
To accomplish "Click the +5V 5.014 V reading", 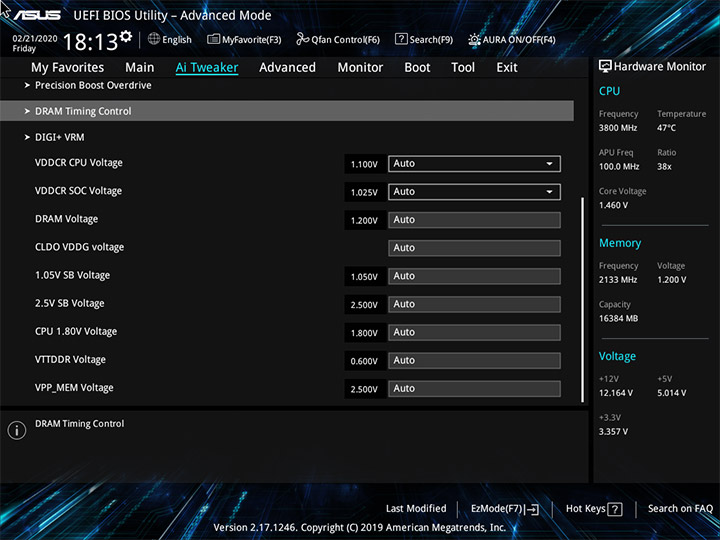I will coord(672,393).
